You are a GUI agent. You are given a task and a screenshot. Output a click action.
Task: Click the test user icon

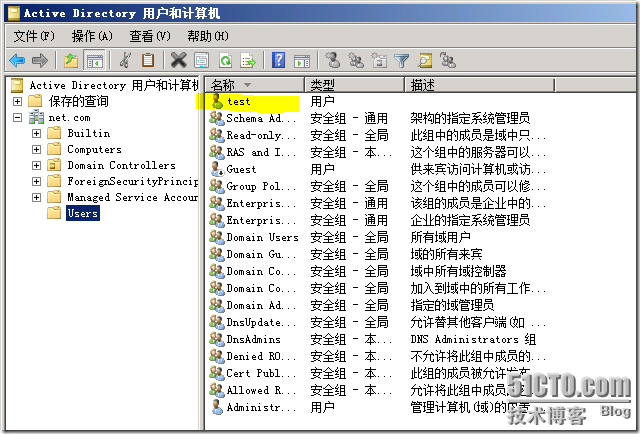[217, 101]
